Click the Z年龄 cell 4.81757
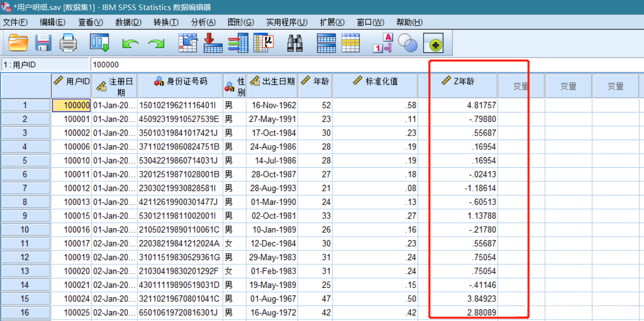 pyautogui.click(x=458, y=105)
